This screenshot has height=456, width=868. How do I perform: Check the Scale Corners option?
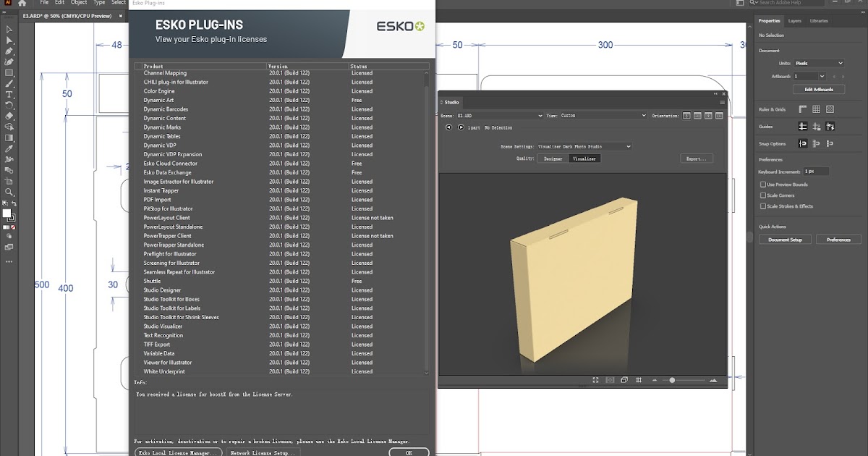[x=762, y=195]
